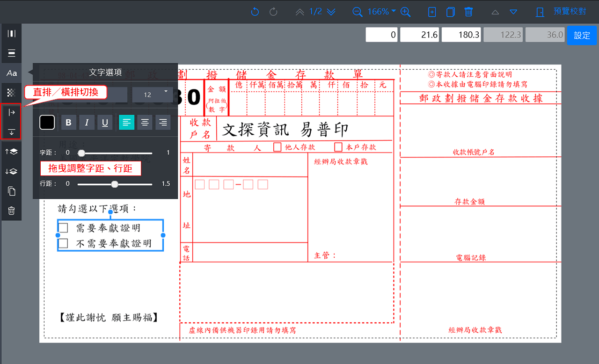Add a new page with plus-page icon
This screenshot has height=364, width=599.
coord(432,12)
